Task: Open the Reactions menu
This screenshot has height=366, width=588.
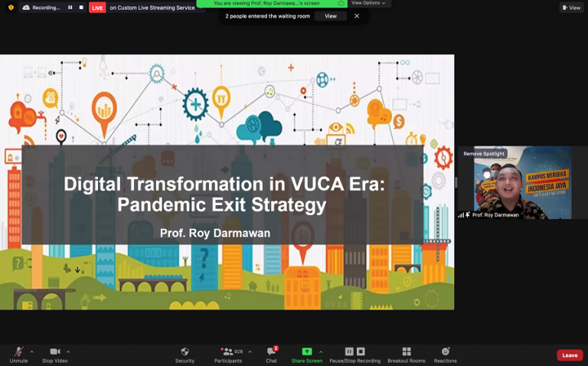Action: (x=446, y=355)
